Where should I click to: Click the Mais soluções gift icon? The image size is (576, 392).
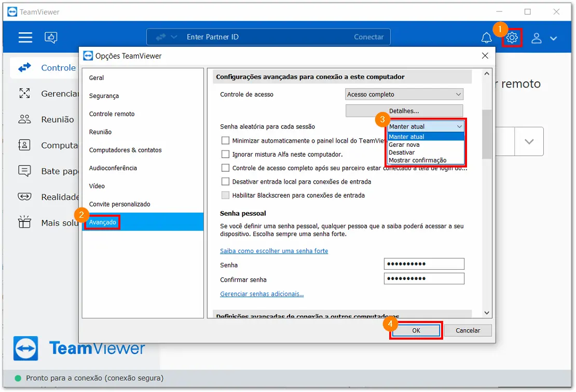pos(24,222)
